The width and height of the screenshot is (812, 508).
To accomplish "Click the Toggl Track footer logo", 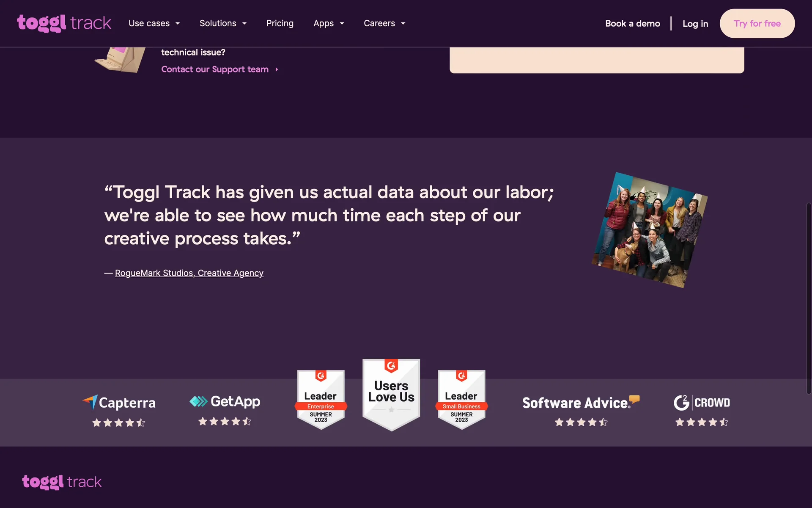I will [x=62, y=482].
